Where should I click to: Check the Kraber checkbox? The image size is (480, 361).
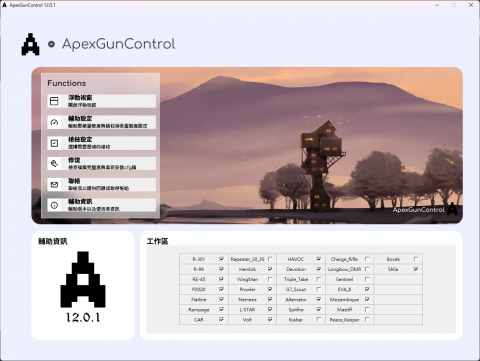pos(319,319)
